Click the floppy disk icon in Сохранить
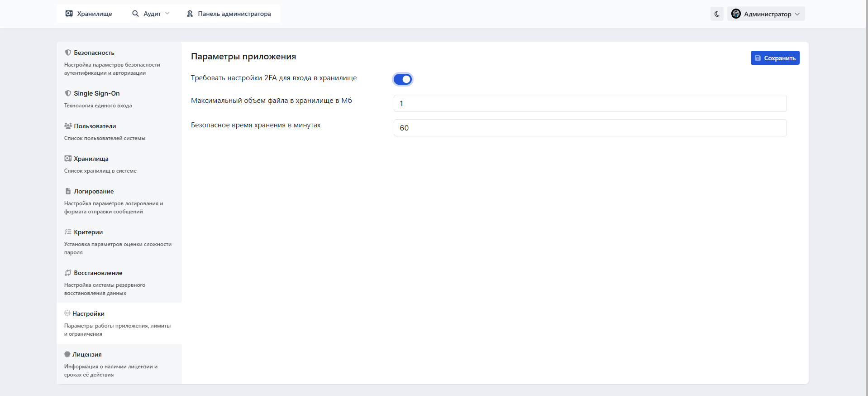The height and width of the screenshot is (396, 868). click(758, 58)
